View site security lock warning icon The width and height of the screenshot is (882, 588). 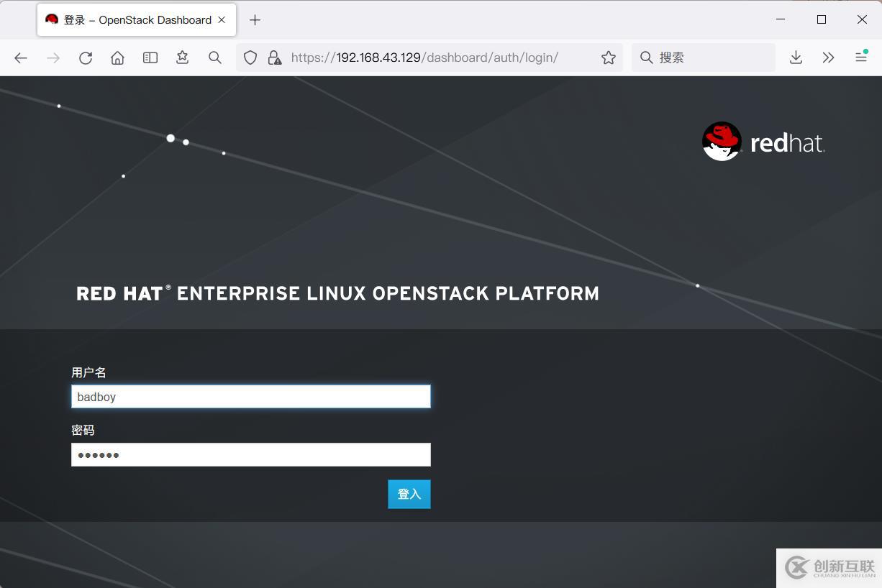click(274, 58)
